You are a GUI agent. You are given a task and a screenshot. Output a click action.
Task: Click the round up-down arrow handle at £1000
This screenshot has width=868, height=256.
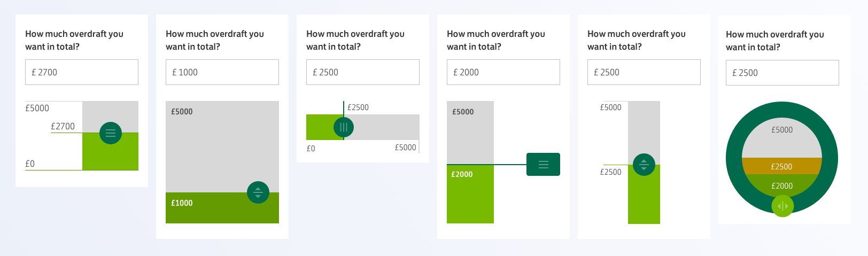[258, 192]
